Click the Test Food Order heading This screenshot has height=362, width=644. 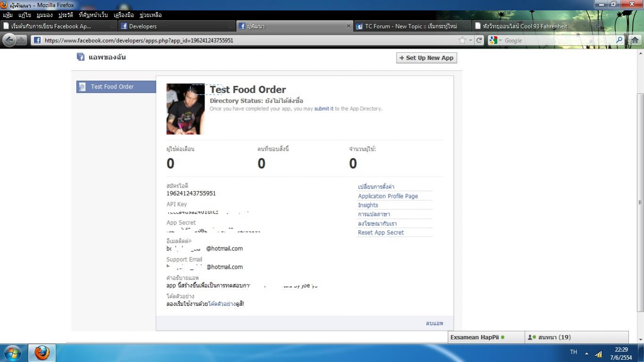pyautogui.click(x=248, y=90)
